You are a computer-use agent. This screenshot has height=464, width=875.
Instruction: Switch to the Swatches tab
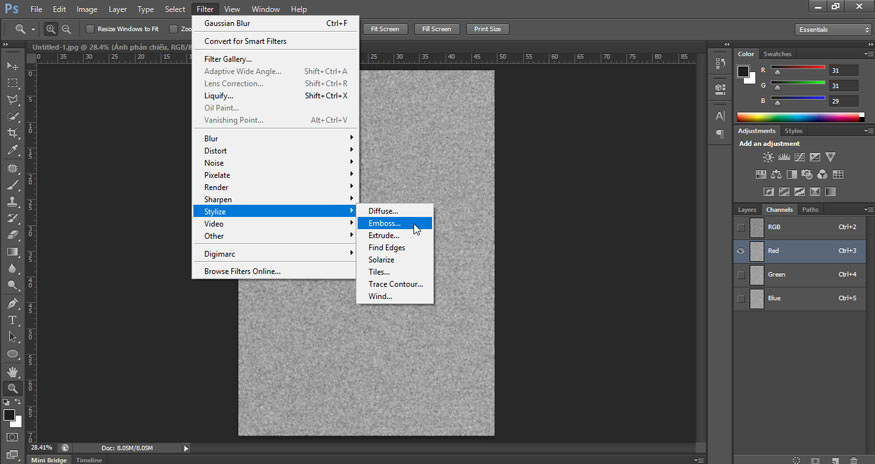(777, 54)
